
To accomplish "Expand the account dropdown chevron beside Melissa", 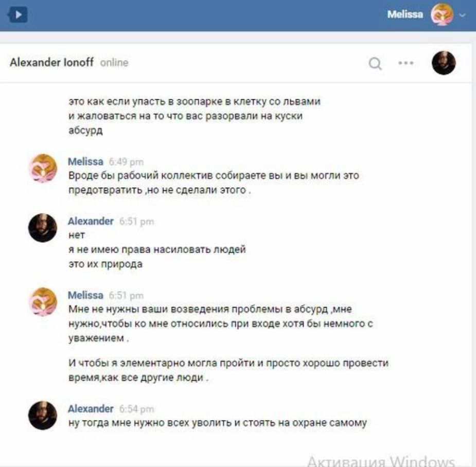I will pyautogui.click(x=462, y=15).
